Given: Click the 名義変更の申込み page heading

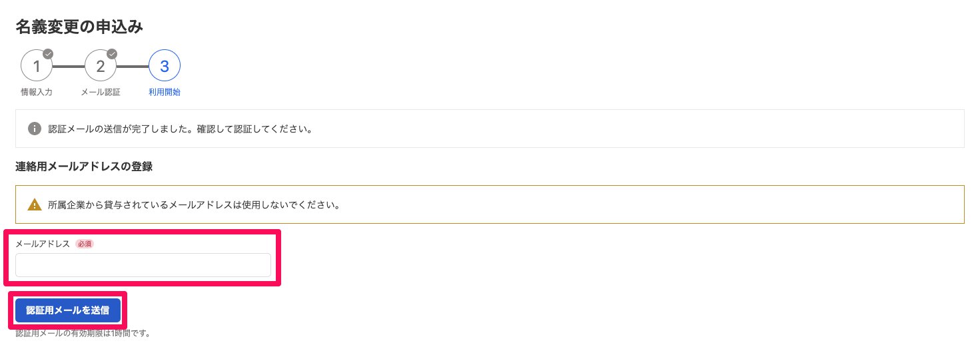Looking at the screenshot, I should pyautogui.click(x=79, y=27).
